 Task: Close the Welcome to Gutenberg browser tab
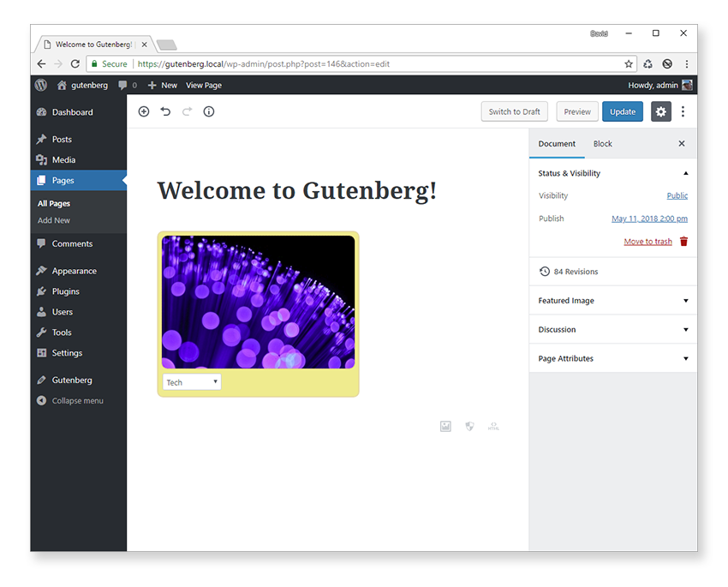(x=145, y=45)
